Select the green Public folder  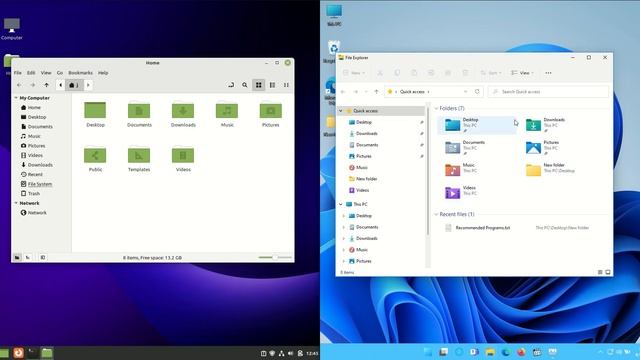click(x=95, y=159)
